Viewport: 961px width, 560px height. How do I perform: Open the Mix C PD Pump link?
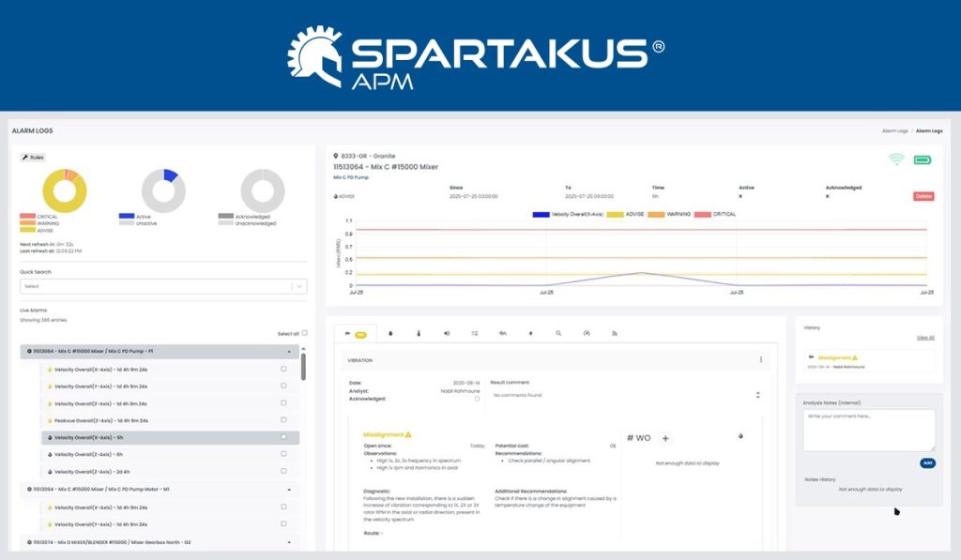[351, 177]
